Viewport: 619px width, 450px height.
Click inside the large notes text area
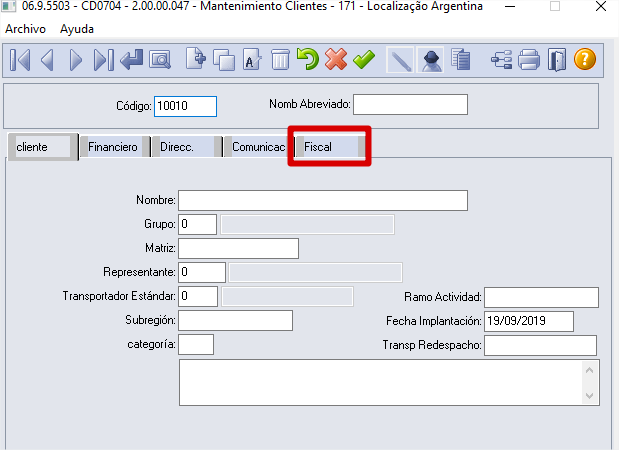[381, 382]
